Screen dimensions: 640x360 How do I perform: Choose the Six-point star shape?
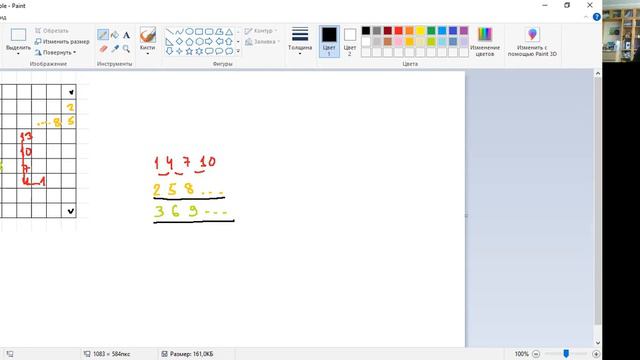pos(199,51)
